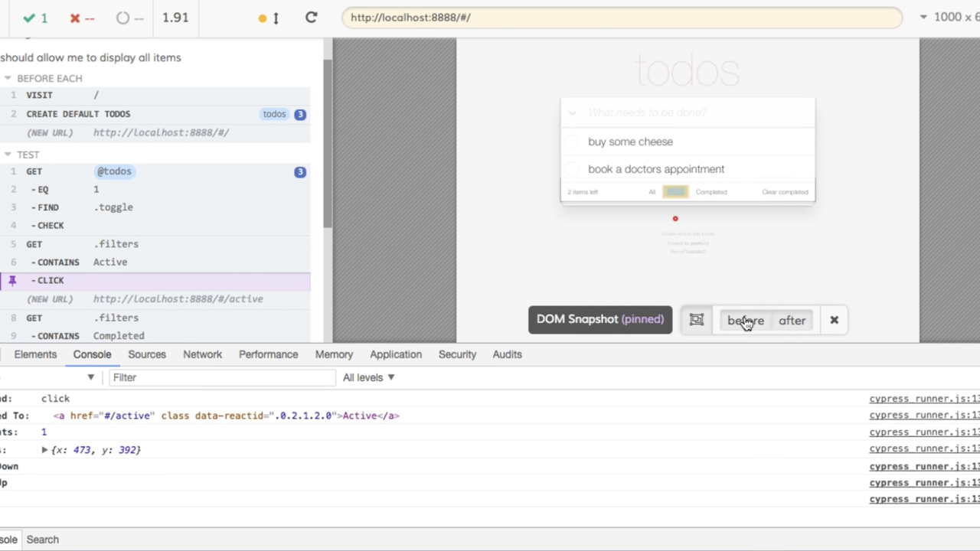Switch to the Network tab
The image size is (980, 551).
[x=202, y=354]
